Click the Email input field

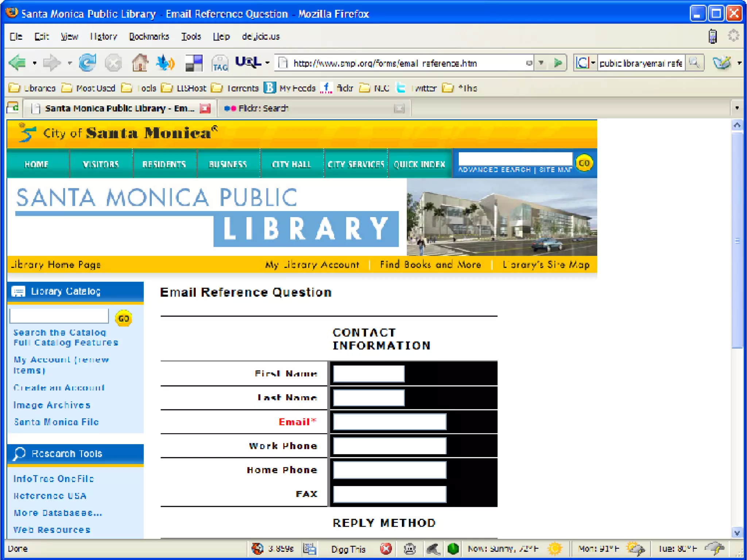[389, 422]
